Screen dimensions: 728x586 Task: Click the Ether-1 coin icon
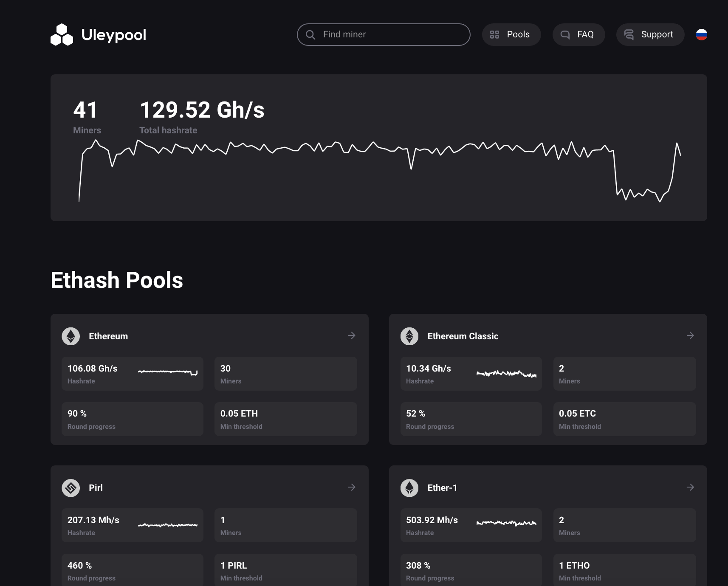coord(409,488)
